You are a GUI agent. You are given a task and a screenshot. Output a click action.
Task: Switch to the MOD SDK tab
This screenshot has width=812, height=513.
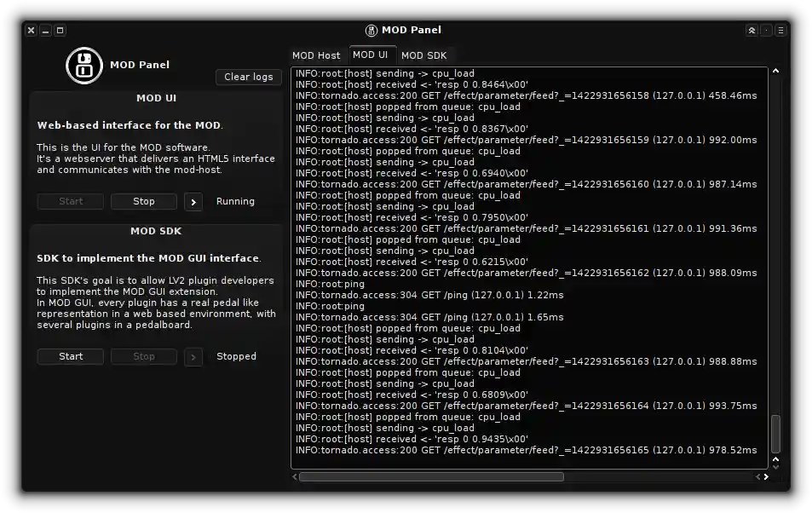tap(424, 55)
